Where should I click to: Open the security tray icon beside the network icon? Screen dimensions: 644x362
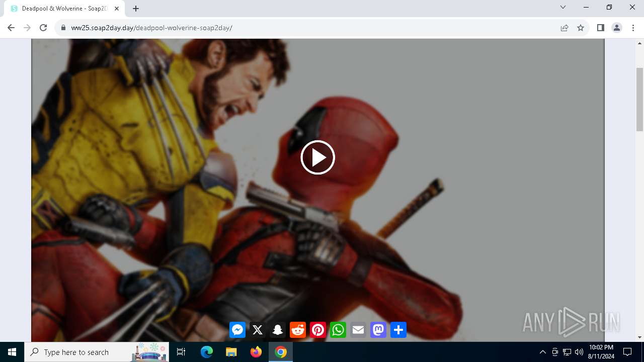[555, 352]
